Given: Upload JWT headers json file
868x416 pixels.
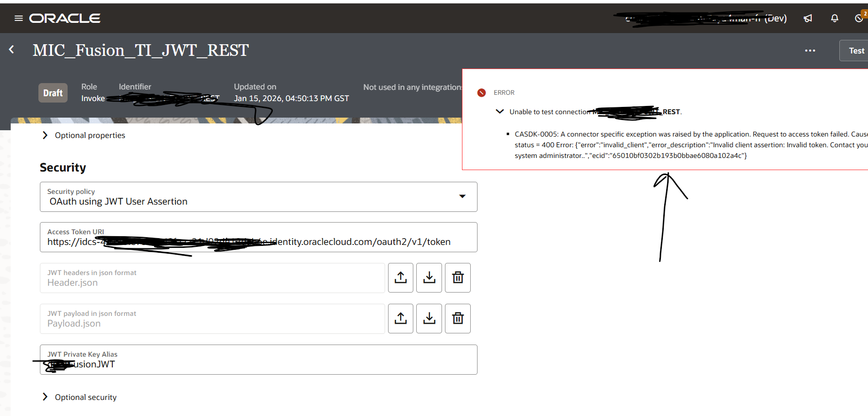Looking at the screenshot, I should [401, 277].
